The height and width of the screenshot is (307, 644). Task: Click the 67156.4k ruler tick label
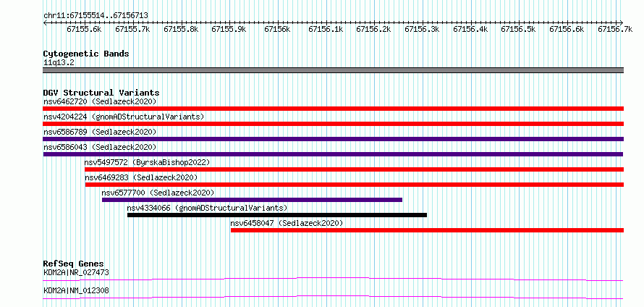[470, 29]
